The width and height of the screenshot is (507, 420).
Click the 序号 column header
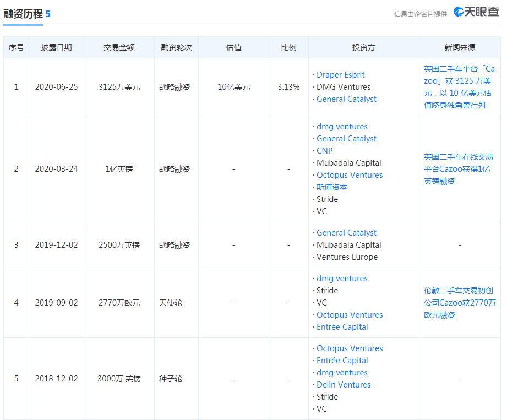[x=16, y=47]
